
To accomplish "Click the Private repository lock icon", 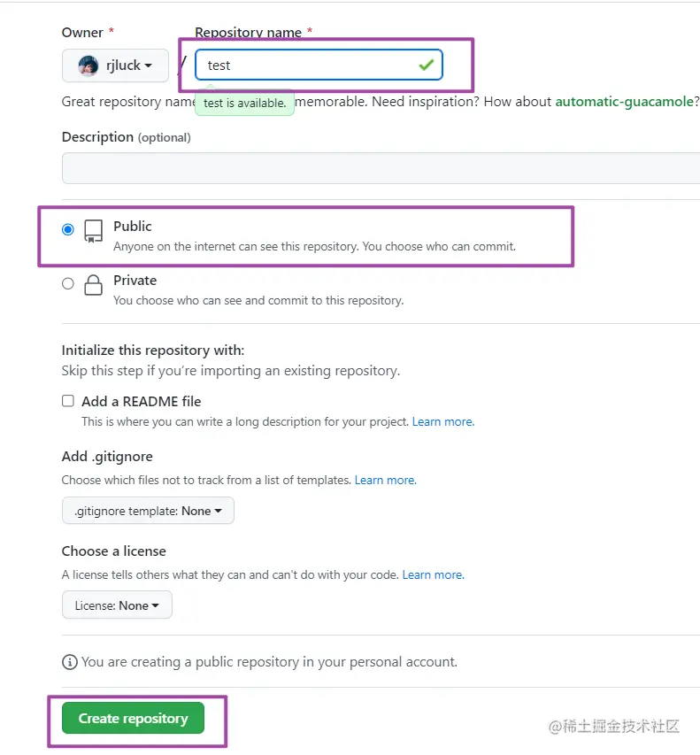I will click(x=93, y=285).
